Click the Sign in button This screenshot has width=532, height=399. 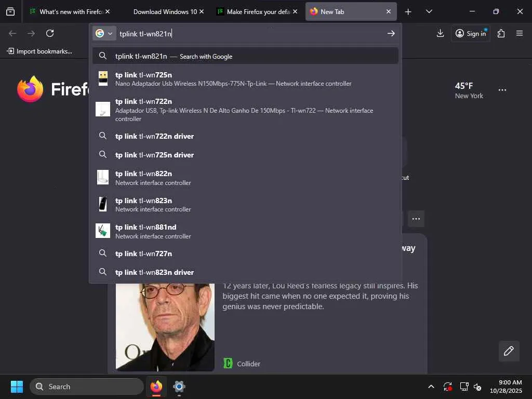click(x=471, y=33)
